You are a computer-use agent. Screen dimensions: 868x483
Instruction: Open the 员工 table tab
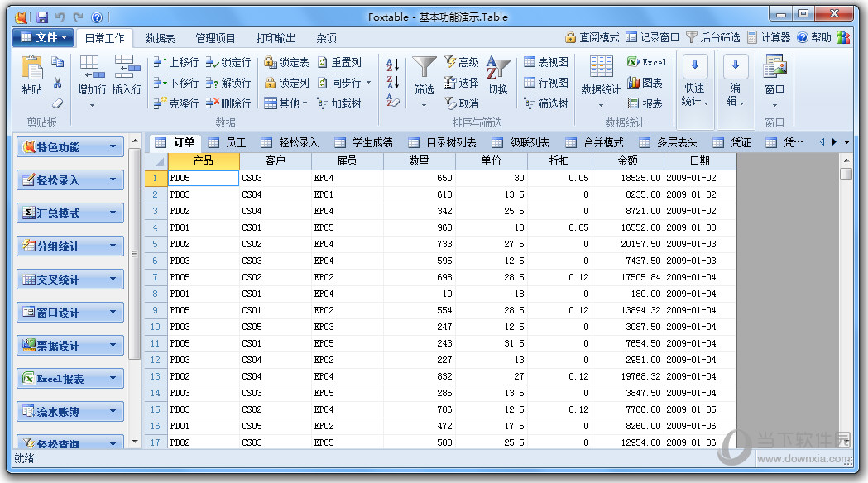click(227, 143)
